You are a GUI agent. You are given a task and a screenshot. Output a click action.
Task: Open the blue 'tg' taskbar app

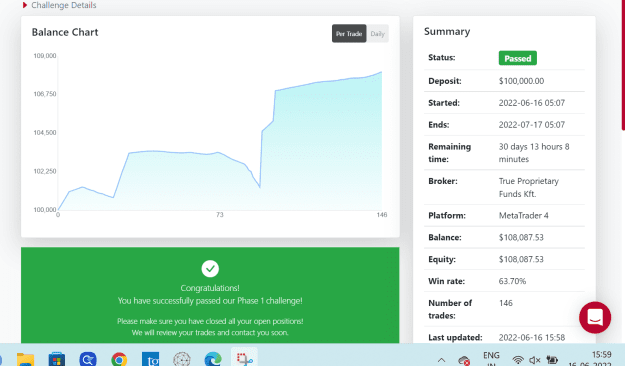[151, 359]
